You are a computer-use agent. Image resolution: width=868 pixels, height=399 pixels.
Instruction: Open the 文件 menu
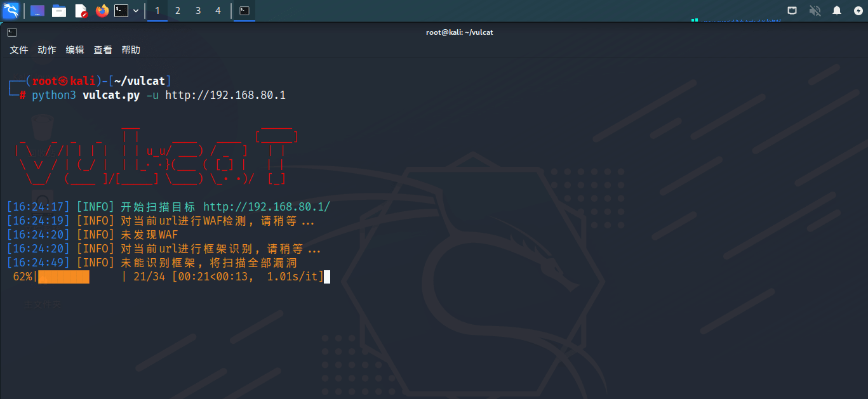19,50
